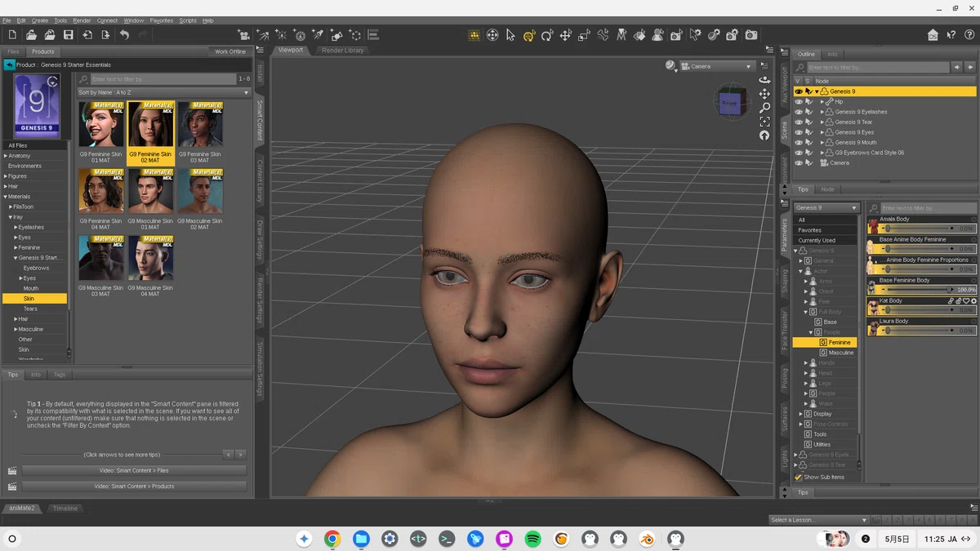
Task: Expand Figures category in content tree
Action: coord(6,176)
